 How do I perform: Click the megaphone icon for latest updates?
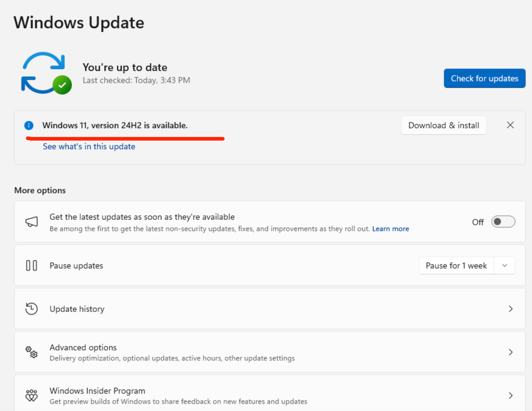pyautogui.click(x=31, y=222)
